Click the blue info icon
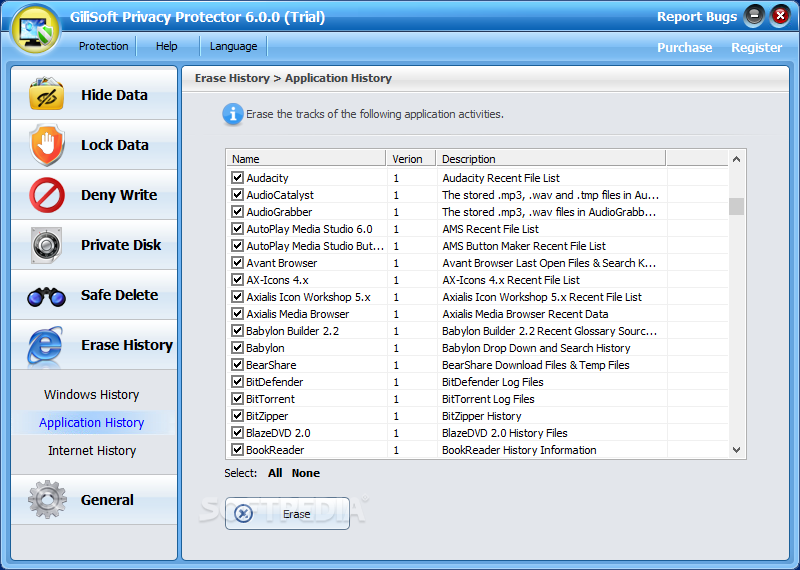The height and width of the screenshot is (570, 800). [233, 114]
